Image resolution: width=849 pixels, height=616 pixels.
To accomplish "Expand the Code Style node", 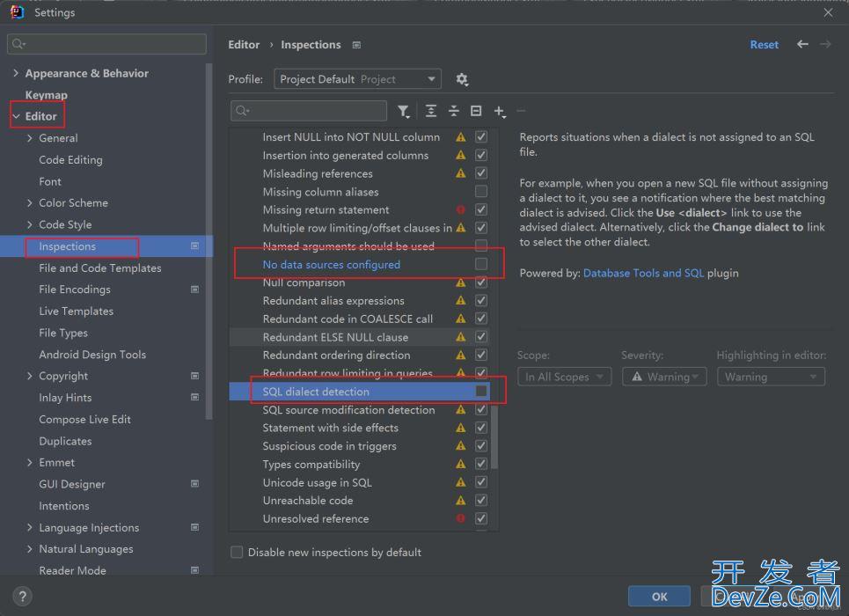I will 29,224.
